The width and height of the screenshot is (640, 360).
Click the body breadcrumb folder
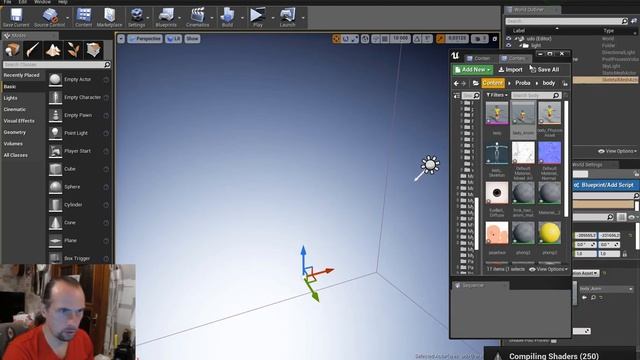coord(549,83)
